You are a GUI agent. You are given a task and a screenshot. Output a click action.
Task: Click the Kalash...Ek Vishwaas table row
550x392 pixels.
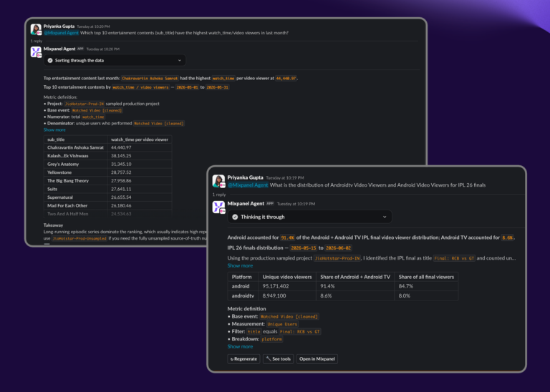coord(107,156)
